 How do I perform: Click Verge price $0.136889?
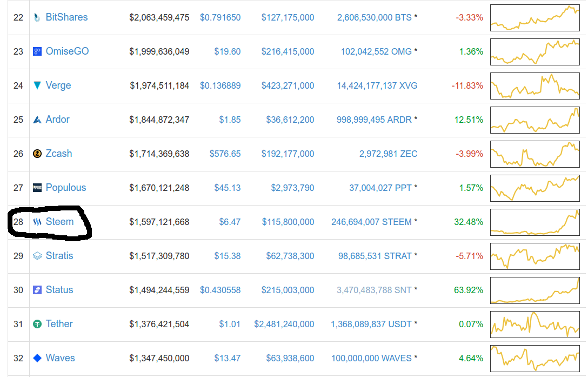220,85
